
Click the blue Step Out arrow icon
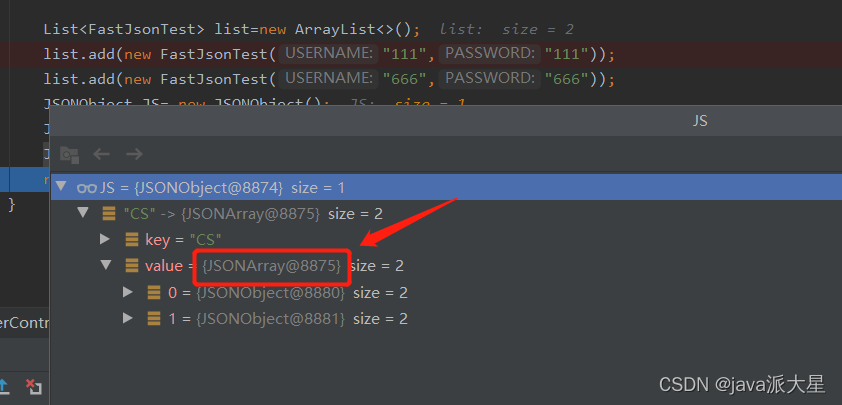click(3, 387)
